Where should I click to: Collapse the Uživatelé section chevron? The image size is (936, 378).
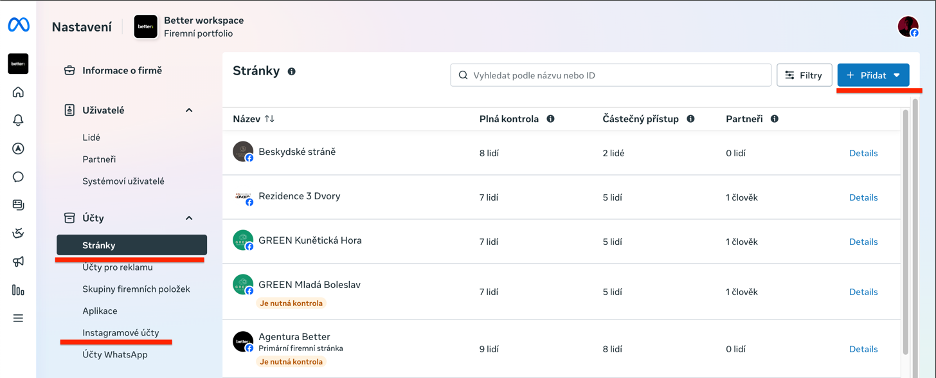point(189,110)
